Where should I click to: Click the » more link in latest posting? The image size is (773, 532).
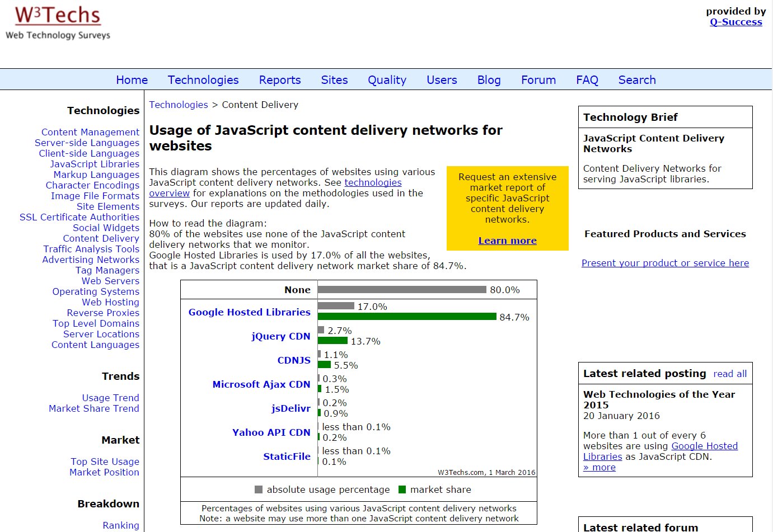599,467
